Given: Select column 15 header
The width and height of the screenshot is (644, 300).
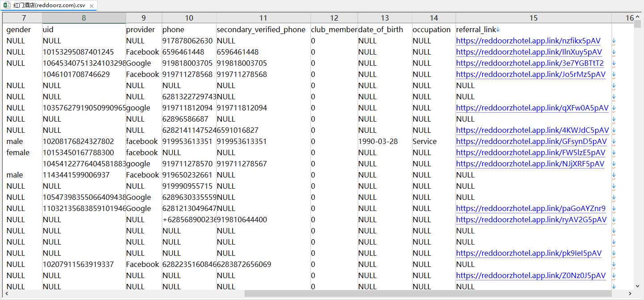Looking at the screenshot, I should tap(534, 18).
